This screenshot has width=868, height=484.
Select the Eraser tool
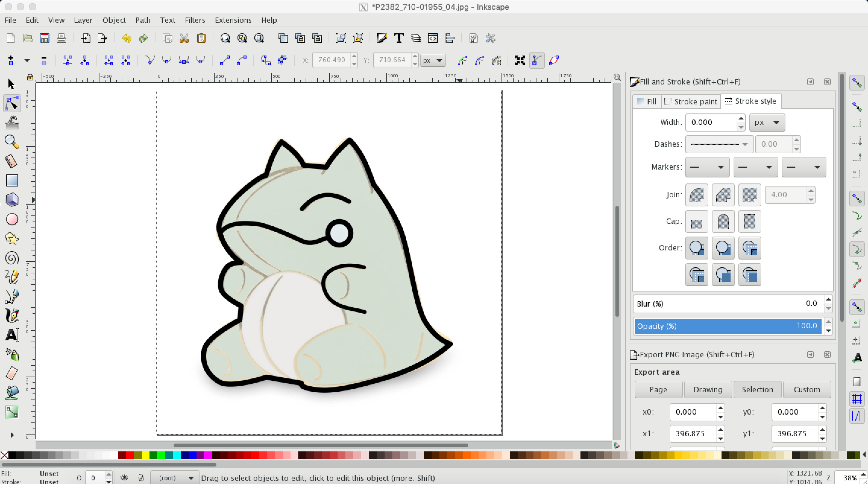point(12,373)
